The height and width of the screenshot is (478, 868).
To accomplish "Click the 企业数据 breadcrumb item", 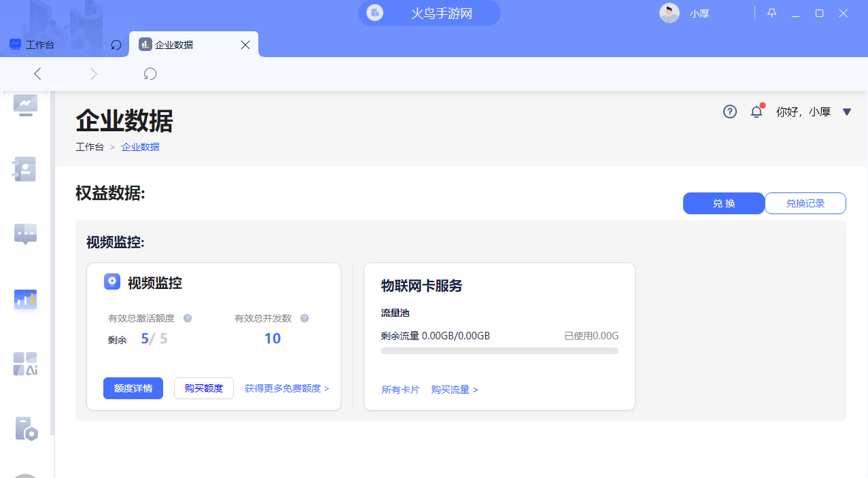I will pos(141,147).
